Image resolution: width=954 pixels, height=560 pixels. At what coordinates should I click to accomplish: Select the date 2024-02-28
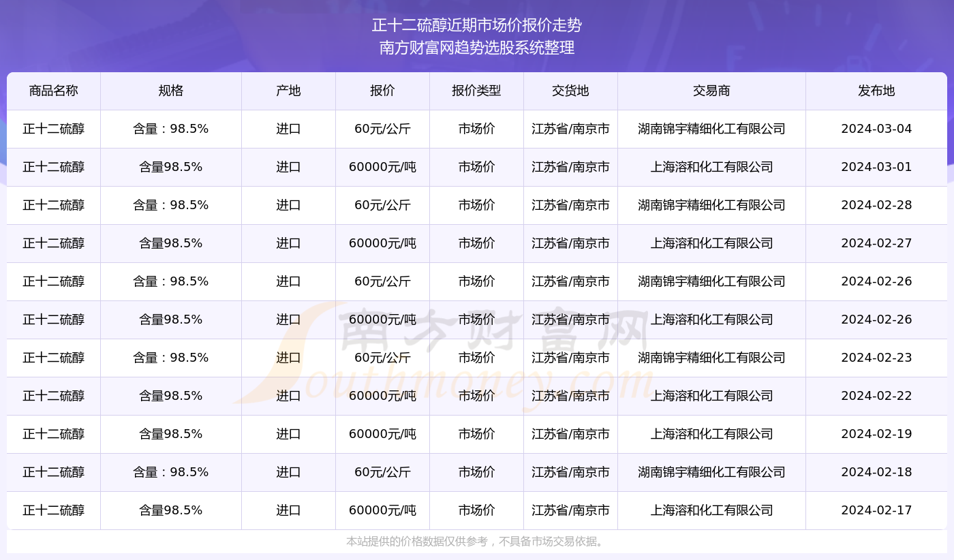point(876,205)
